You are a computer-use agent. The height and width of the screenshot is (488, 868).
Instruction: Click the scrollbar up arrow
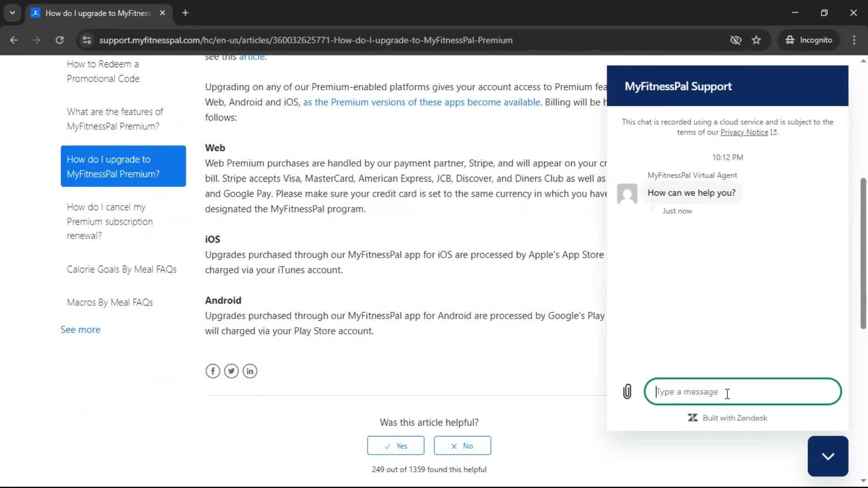pyautogui.click(x=863, y=61)
